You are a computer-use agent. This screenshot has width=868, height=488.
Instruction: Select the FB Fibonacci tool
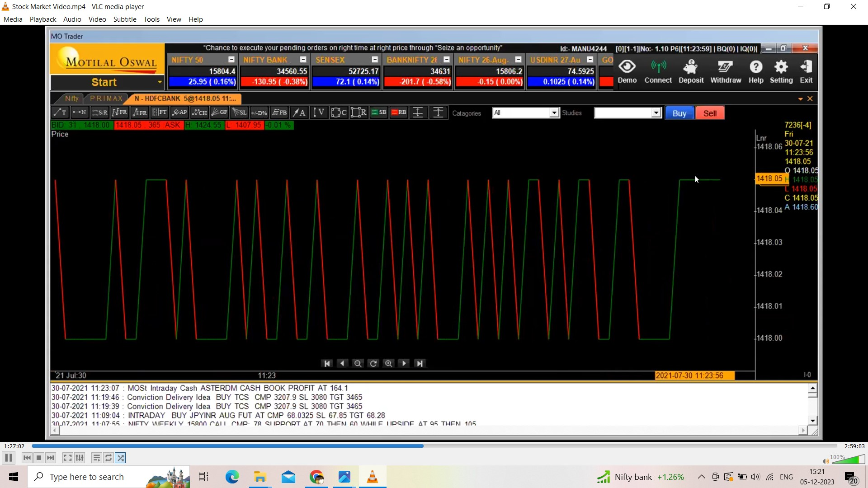pos(279,113)
